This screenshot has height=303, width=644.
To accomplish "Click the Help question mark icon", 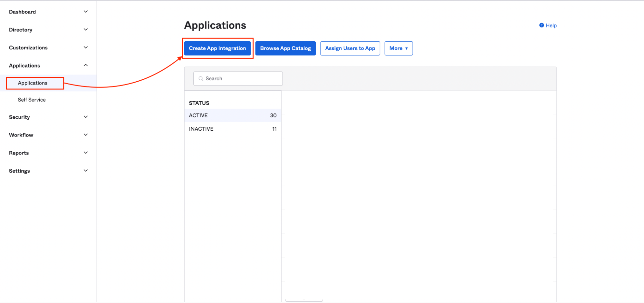I will [x=542, y=25].
